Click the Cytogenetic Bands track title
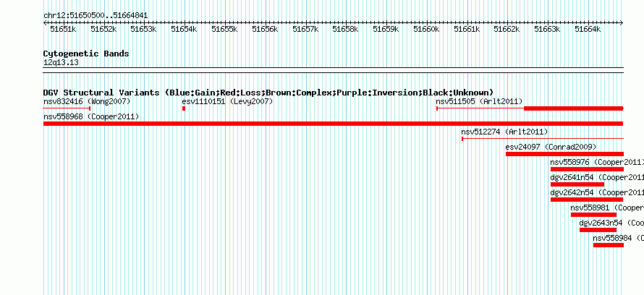The image size is (644, 295). point(86,54)
